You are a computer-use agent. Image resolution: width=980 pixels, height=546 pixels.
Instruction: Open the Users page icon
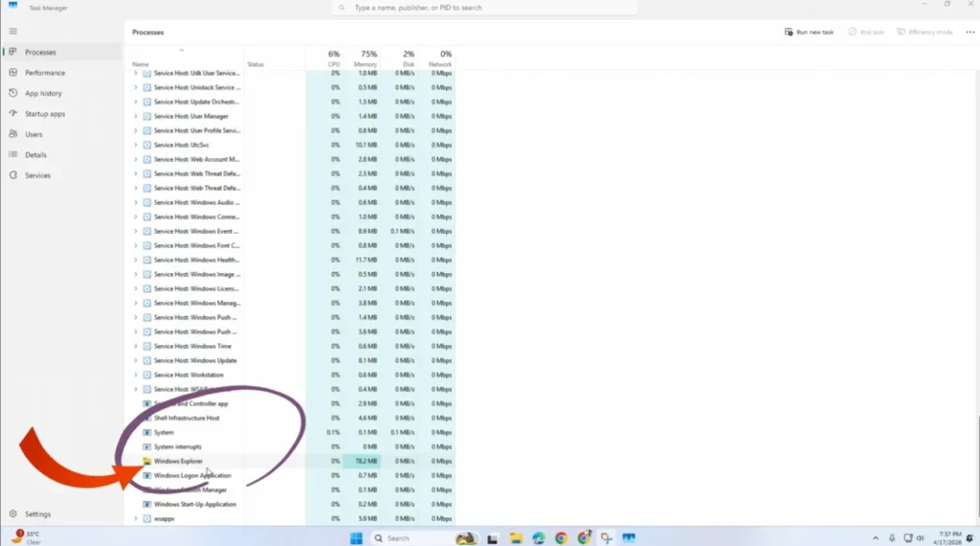[13, 134]
